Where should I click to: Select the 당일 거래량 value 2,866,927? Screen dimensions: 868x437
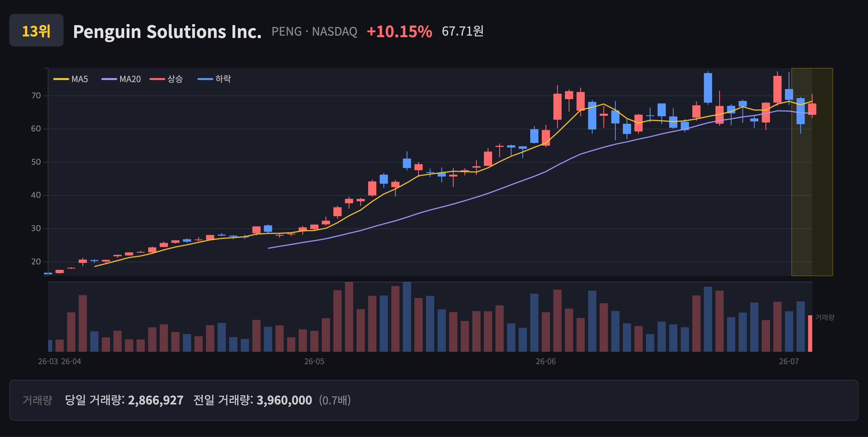click(156, 400)
